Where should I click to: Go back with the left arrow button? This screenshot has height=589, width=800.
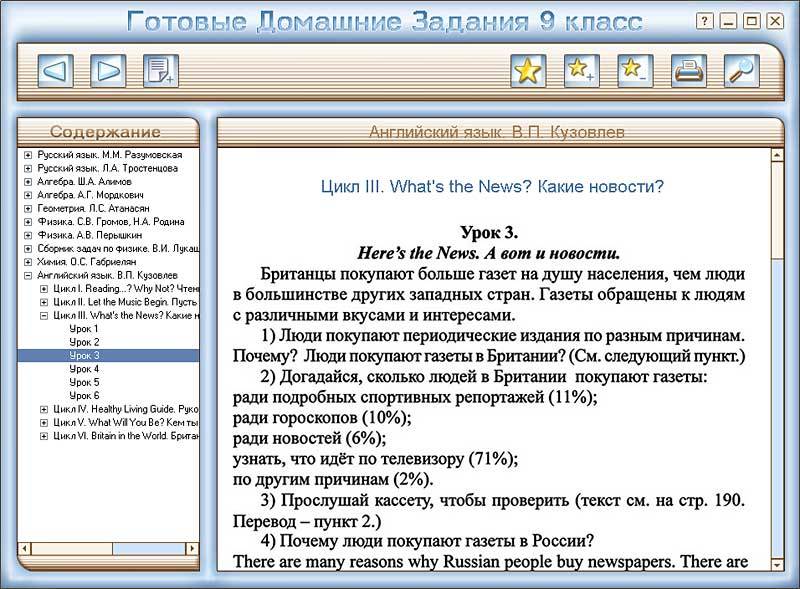(56, 70)
